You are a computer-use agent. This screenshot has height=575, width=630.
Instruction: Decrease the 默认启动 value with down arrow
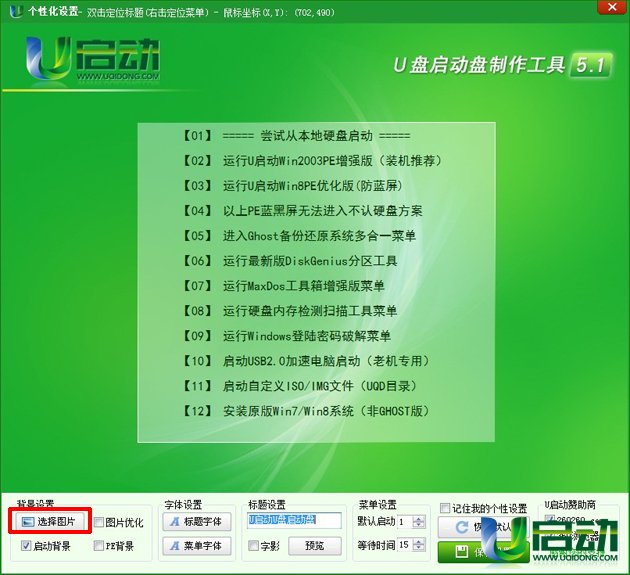click(x=419, y=525)
